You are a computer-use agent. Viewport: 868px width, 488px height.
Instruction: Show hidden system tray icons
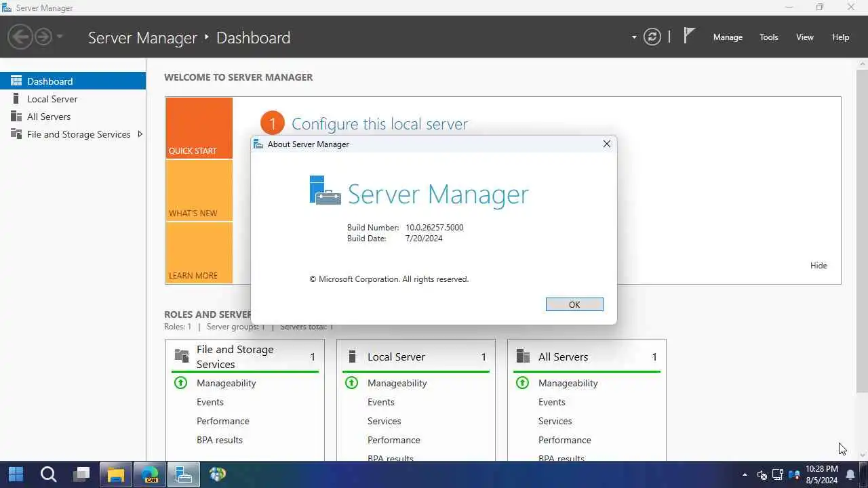click(745, 474)
